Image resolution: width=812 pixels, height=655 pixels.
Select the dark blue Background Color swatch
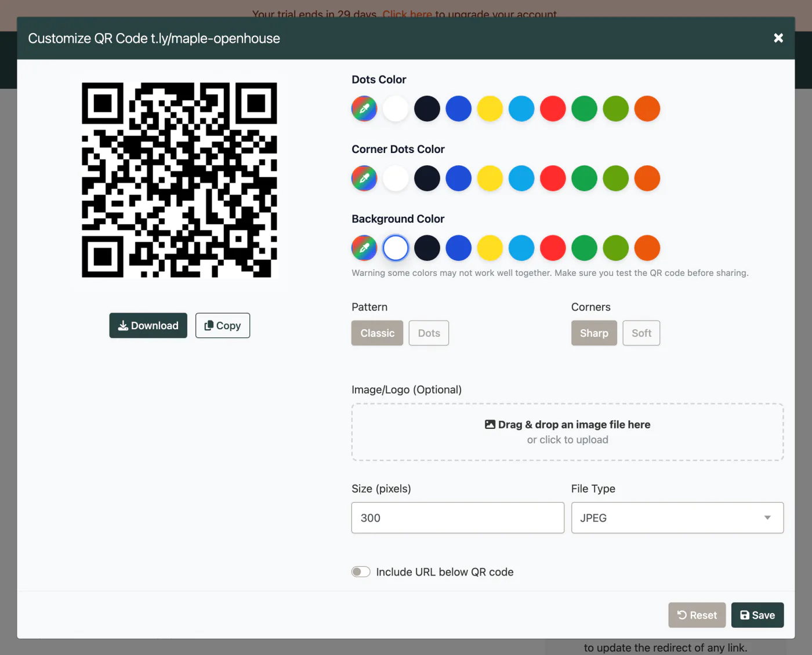[459, 248]
